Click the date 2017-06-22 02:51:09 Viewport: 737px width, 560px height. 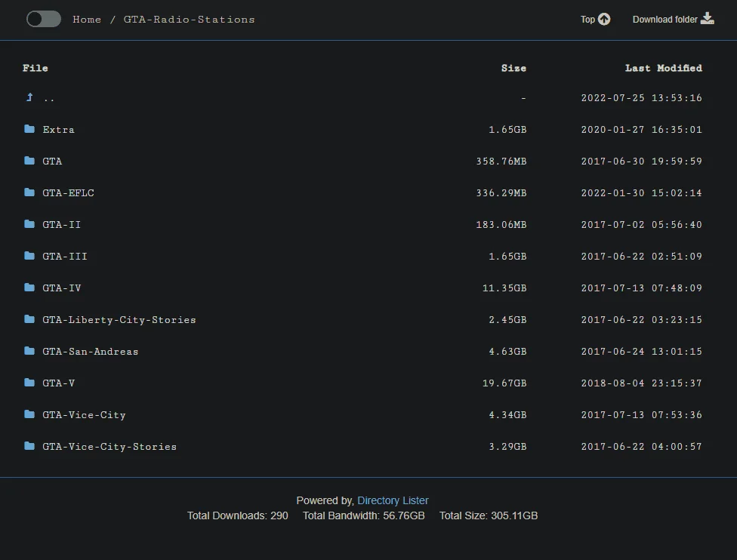pyautogui.click(x=642, y=257)
